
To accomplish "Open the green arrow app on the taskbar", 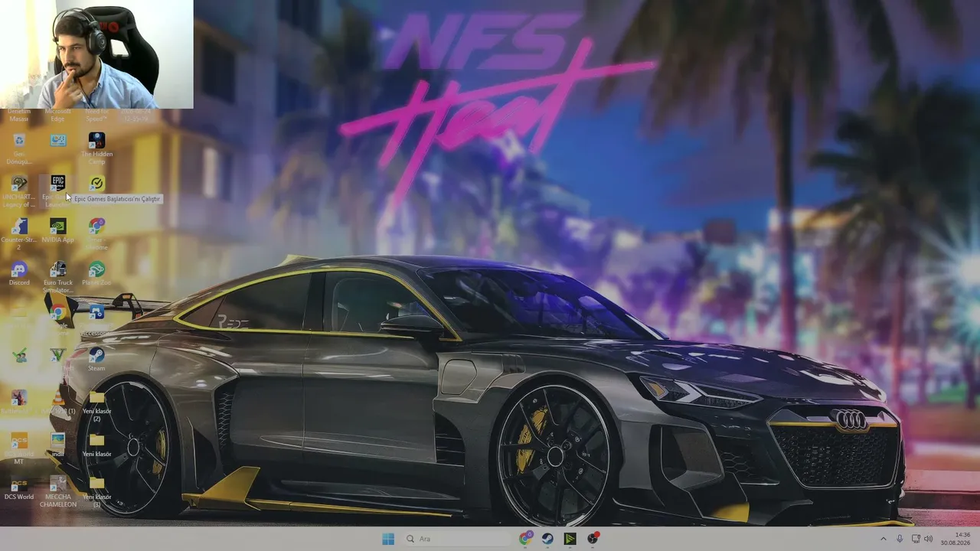I will click(570, 539).
